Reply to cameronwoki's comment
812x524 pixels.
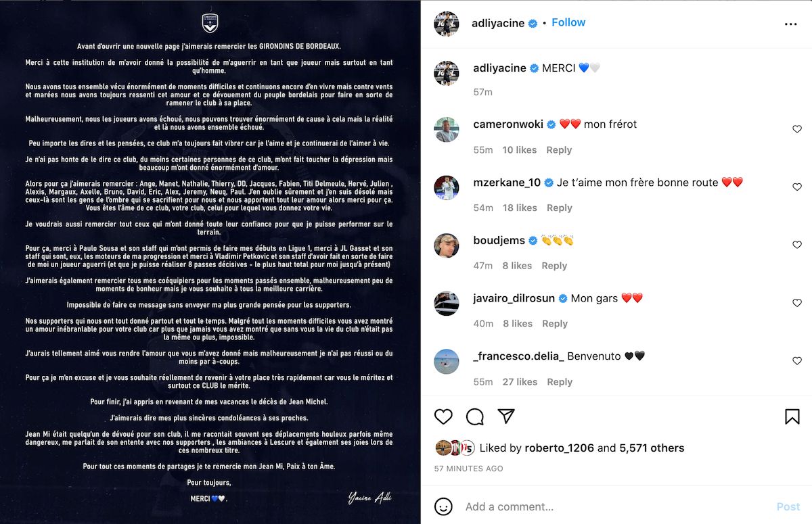(559, 150)
